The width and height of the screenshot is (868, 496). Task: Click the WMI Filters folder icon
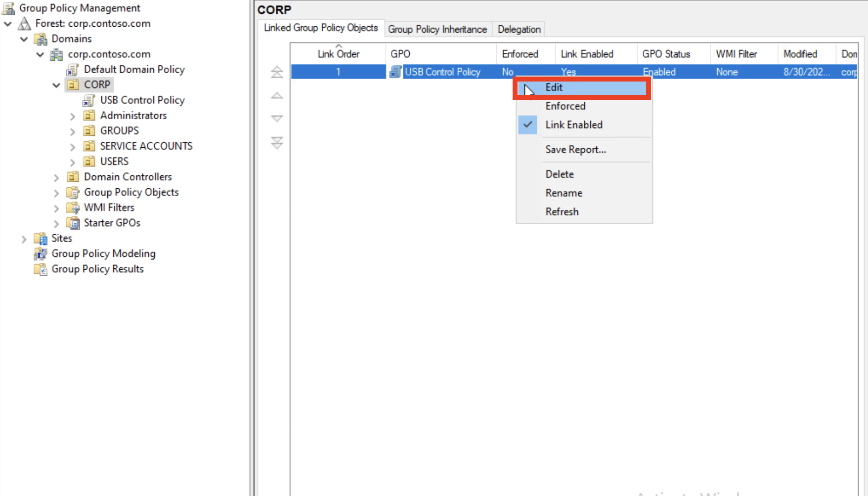click(73, 207)
